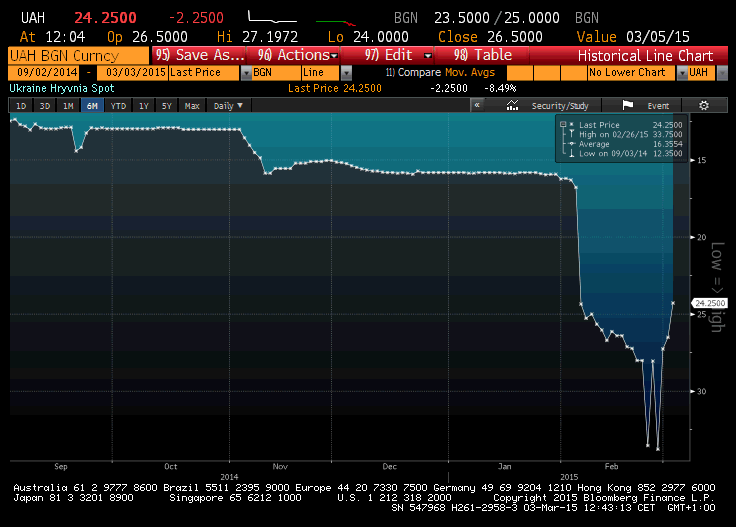
Task: Click the UAH BGN Curncy security field
Action: (x=78, y=56)
